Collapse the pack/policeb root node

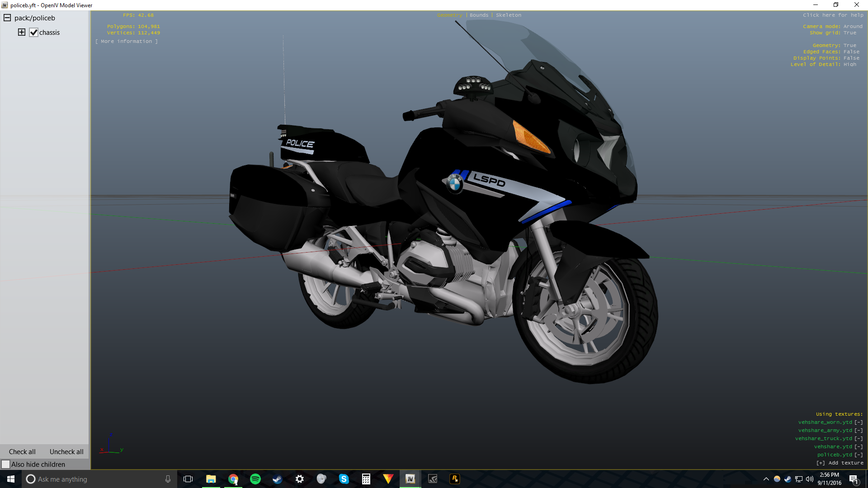[7, 18]
